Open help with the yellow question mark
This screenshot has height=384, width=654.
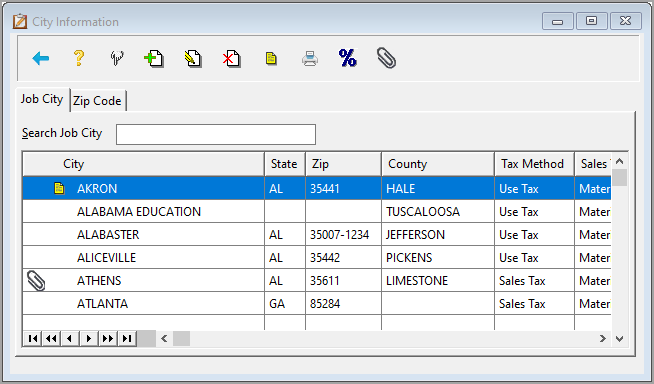point(79,58)
